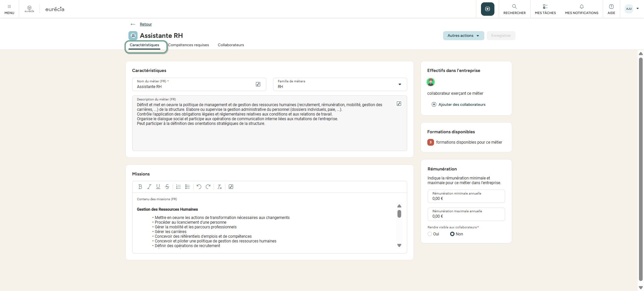The image size is (644, 291).
Task: Click the Retour link
Action: click(x=146, y=24)
